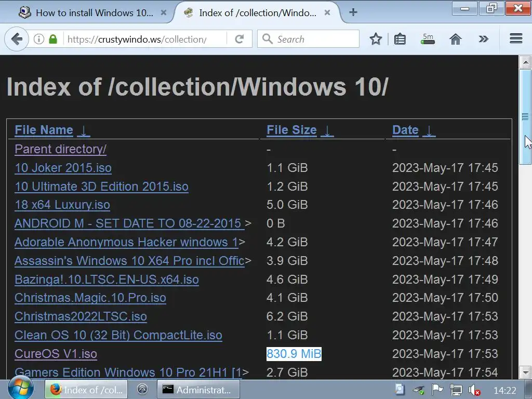This screenshot has width=532, height=399.
Task: Go to the Home page icon
Action: pyautogui.click(x=455, y=39)
